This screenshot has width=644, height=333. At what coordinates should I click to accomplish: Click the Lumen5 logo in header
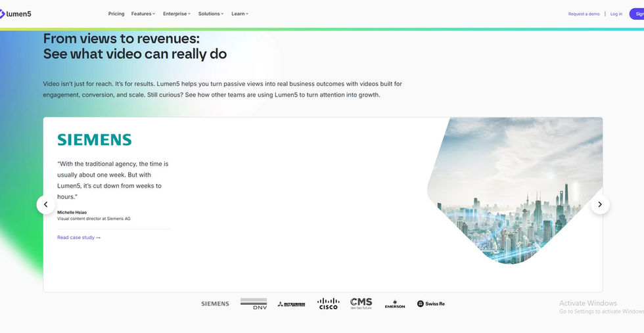[15, 14]
